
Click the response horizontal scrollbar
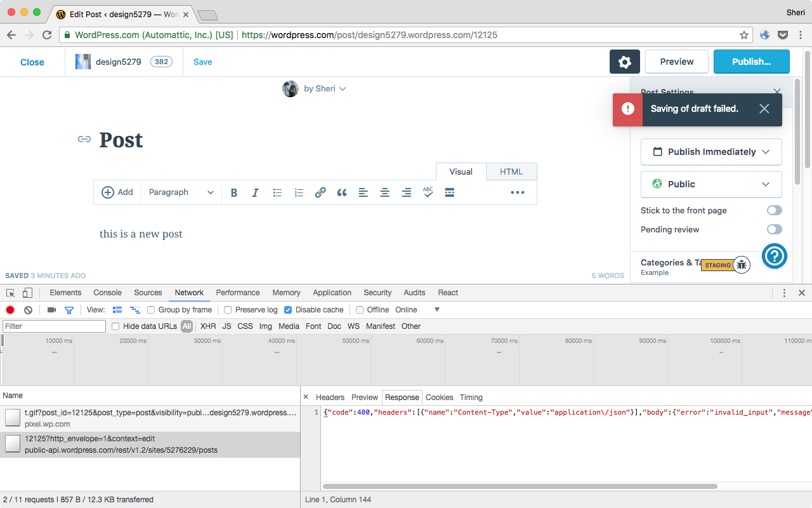(520, 486)
